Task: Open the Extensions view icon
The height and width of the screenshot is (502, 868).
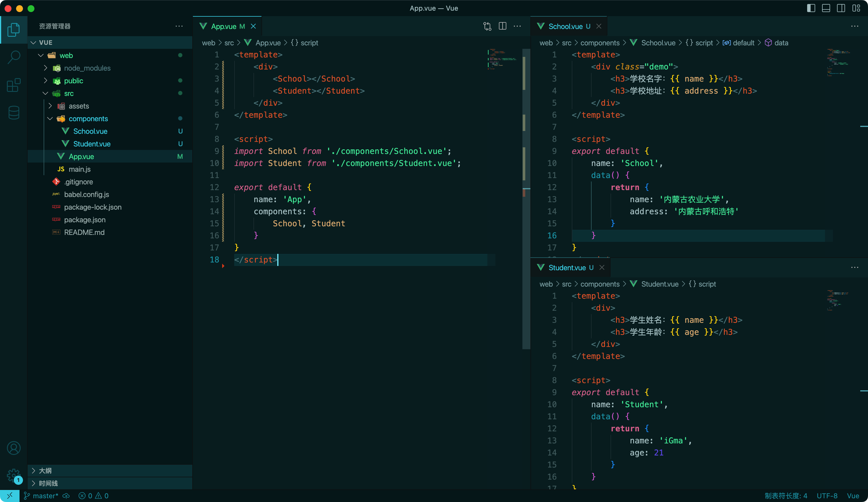Action: click(x=13, y=85)
